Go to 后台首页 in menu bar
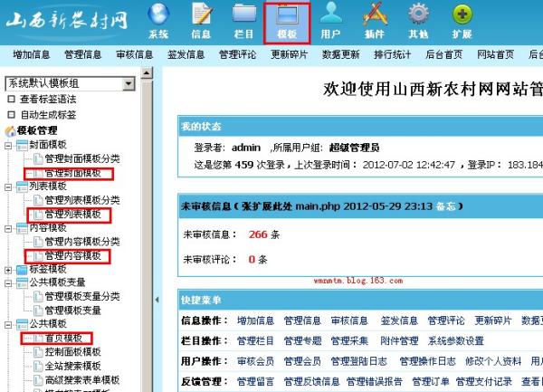The width and height of the screenshot is (543, 392). tap(444, 54)
